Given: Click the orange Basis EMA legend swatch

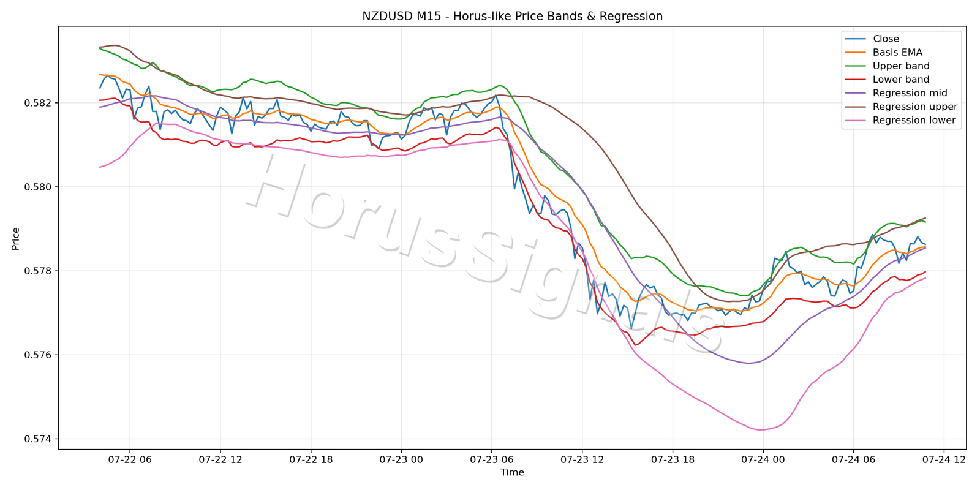Looking at the screenshot, I should point(856,53).
